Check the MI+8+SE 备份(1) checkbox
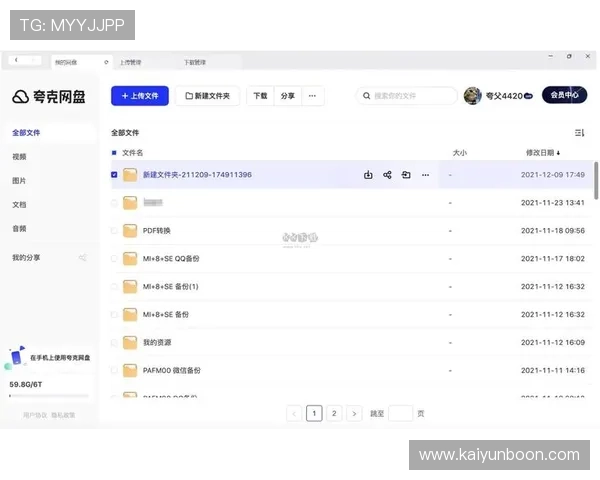The width and height of the screenshot is (600, 480). pos(114,286)
